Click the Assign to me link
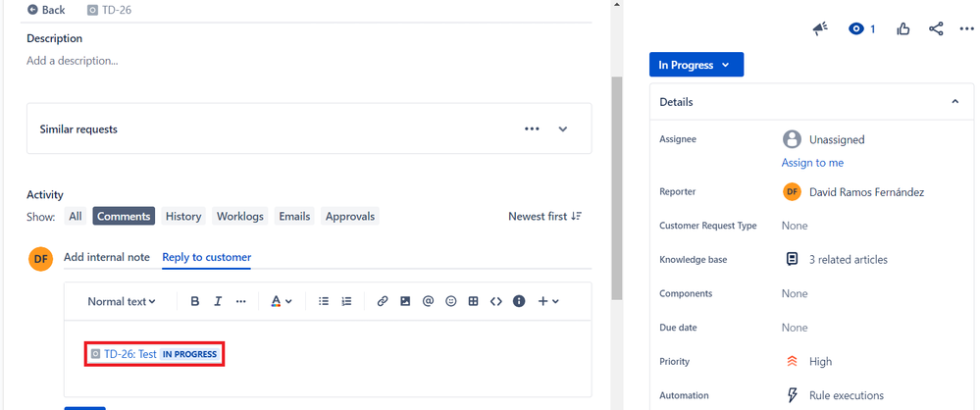 coord(812,163)
